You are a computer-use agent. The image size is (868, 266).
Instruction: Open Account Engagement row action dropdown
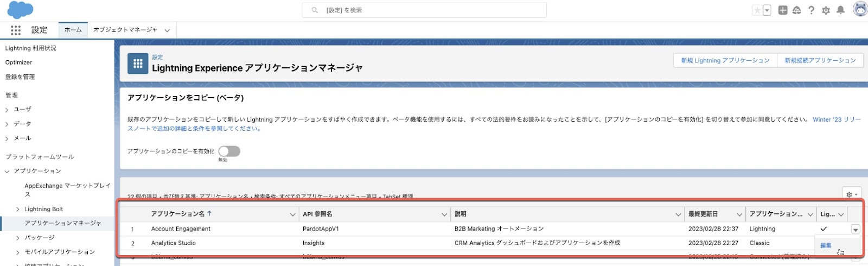856,230
